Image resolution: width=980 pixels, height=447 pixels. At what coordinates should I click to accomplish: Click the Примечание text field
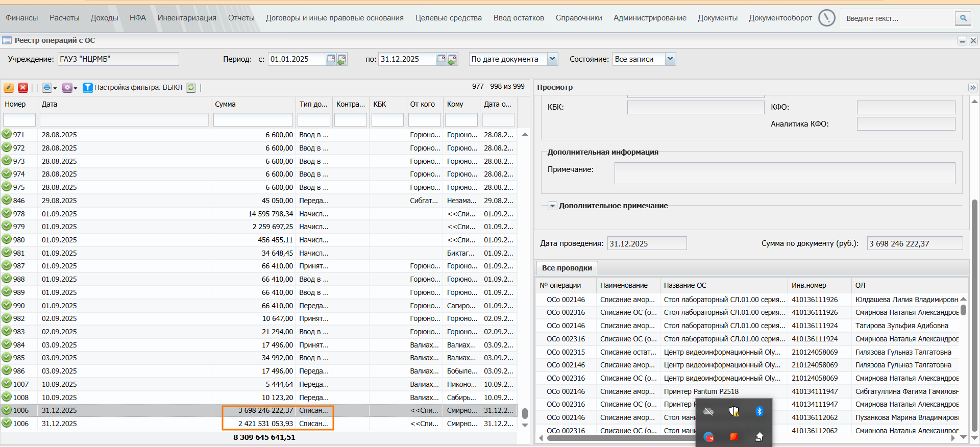[785, 173]
